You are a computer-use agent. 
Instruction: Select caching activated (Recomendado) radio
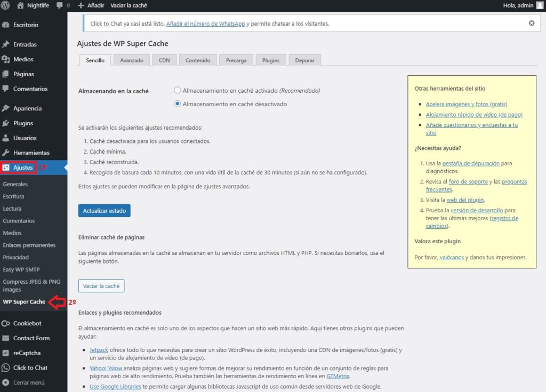pyautogui.click(x=177, y=90)
